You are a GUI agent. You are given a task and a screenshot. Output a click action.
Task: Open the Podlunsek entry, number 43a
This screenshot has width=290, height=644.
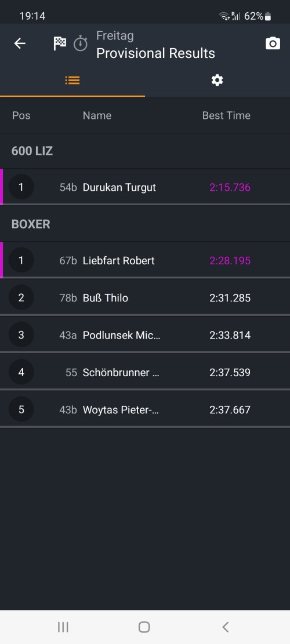(145, 335)
